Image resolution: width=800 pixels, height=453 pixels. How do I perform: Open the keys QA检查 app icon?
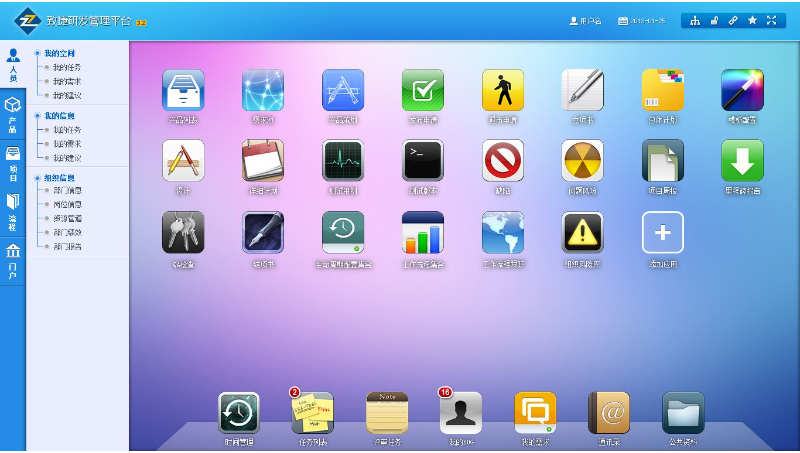pos(183,233)
